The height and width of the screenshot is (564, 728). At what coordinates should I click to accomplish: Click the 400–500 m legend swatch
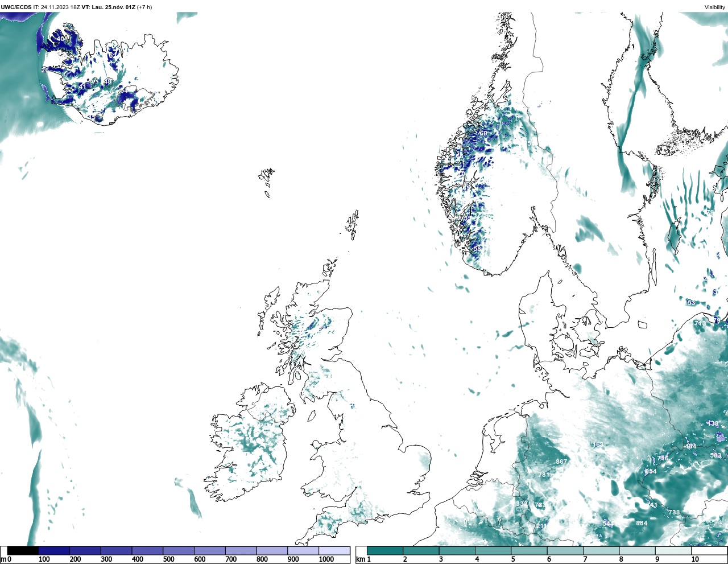[x=147, y=550]
